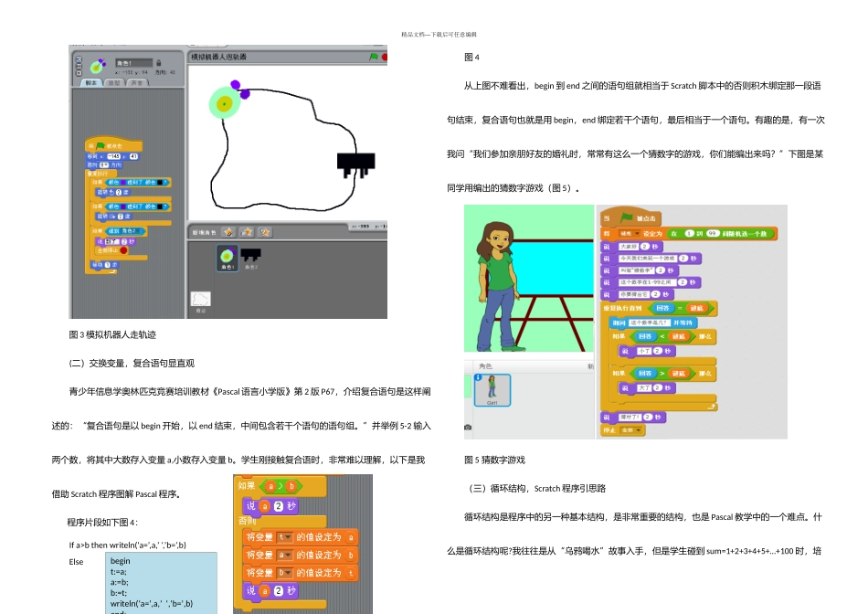
Task: Click heading '(二) 交换变量, 复合语句显直观'
Action: (x=132, y=364)
